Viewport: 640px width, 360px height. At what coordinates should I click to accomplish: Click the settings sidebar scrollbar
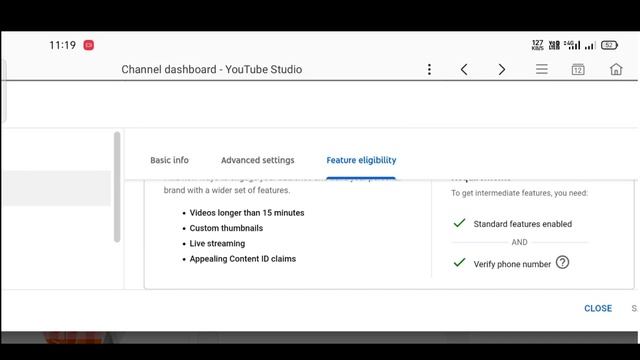(117, 187)
